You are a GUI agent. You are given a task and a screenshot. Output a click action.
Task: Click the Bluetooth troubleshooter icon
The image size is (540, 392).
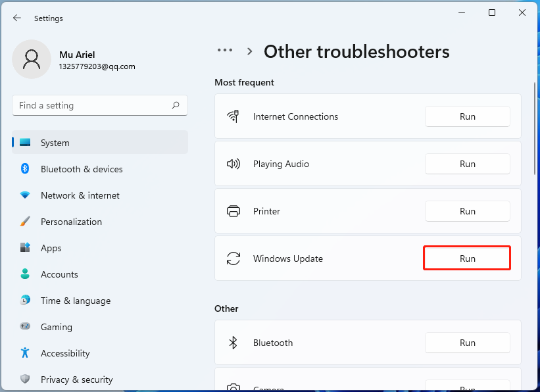click(x=233, y=343)
